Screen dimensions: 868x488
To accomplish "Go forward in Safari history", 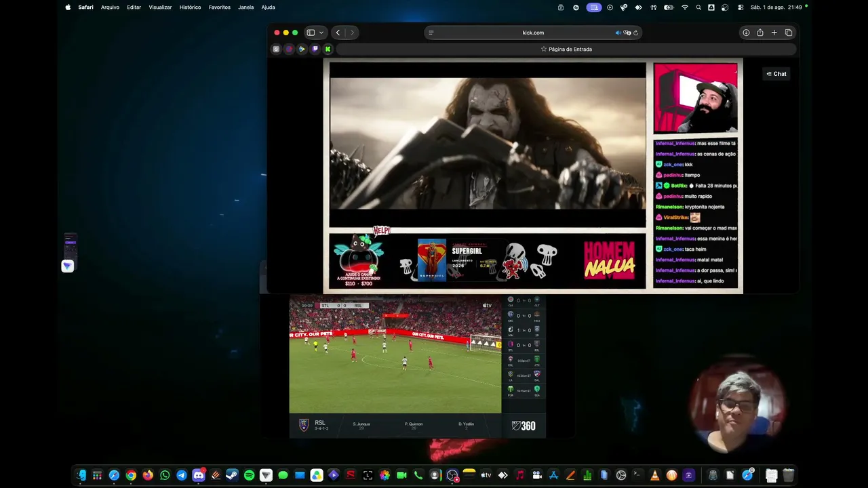I will tap(351, 33).
